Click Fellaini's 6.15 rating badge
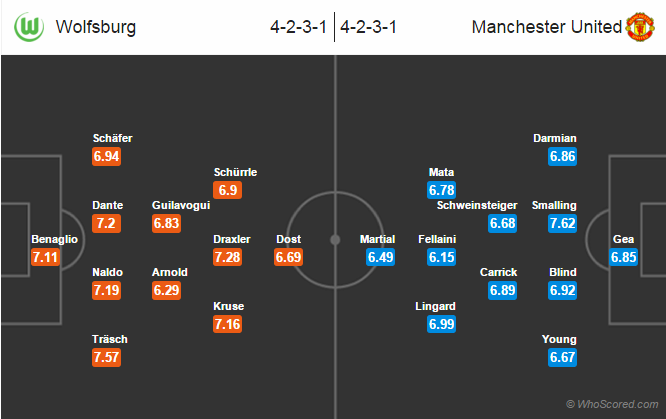666x419 pixels. coord(441,257)
